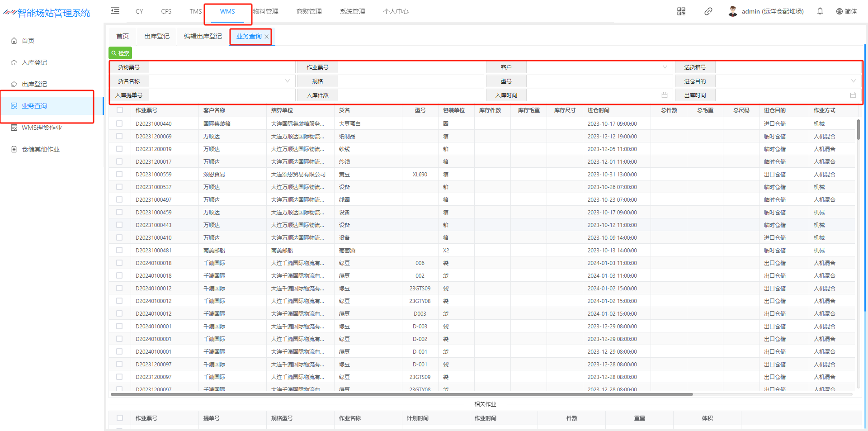Expand the 客户 dropdown
Image resolution: width=868 pixels, height=431 pixels.
point(665,67)
